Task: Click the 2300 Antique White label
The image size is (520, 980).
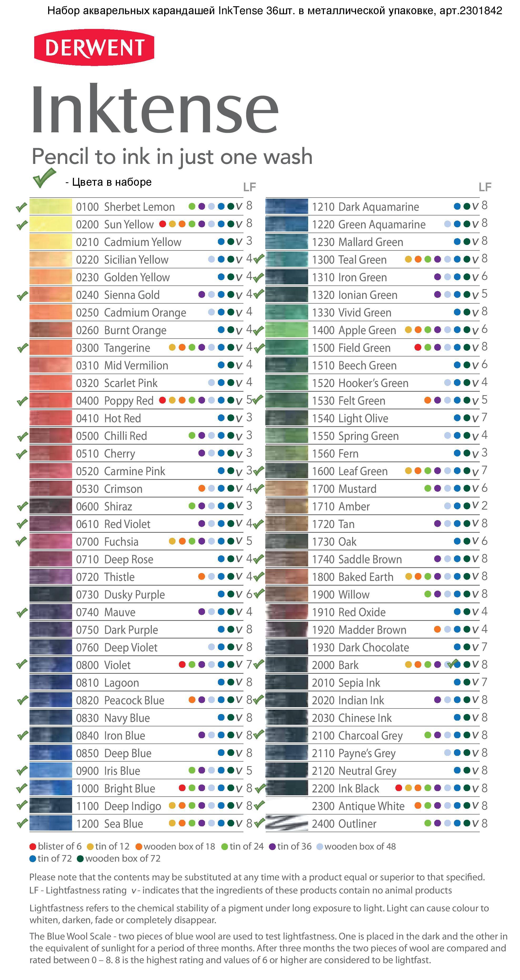Action: pos(358,806)
